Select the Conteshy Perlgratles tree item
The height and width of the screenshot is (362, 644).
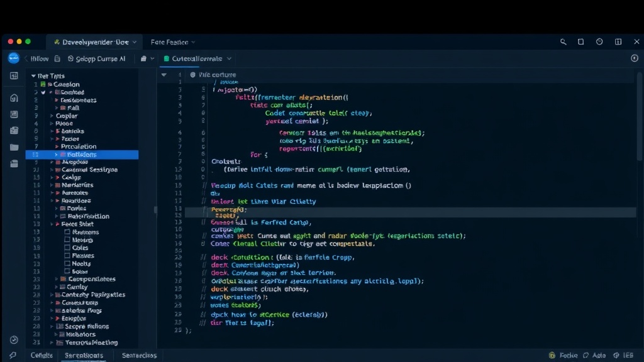pos(93,295)
